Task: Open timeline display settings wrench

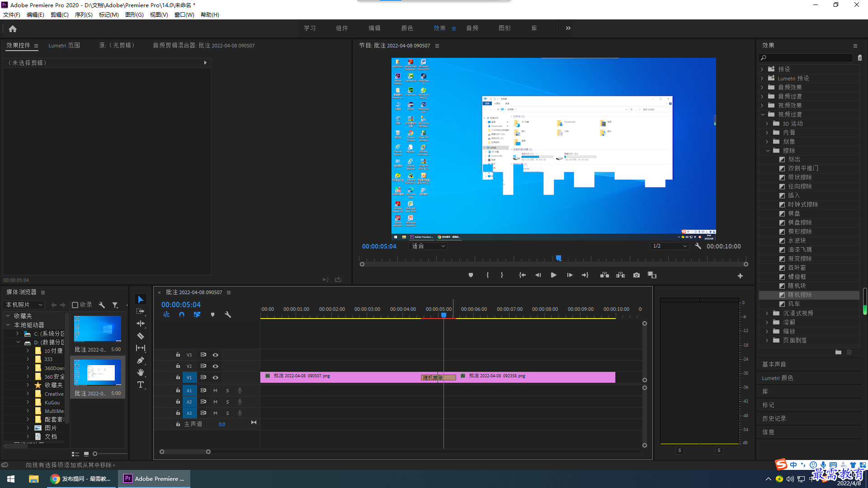Action: coord(228,314)
